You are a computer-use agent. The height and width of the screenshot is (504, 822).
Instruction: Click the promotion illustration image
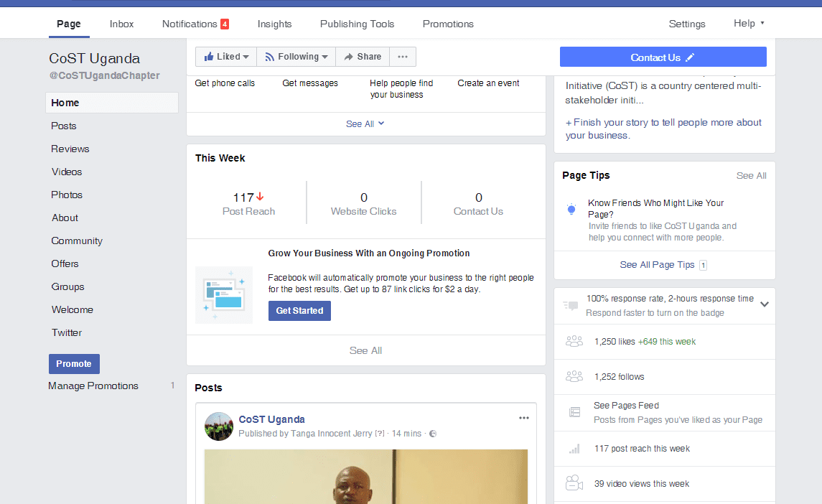(224, 295)
